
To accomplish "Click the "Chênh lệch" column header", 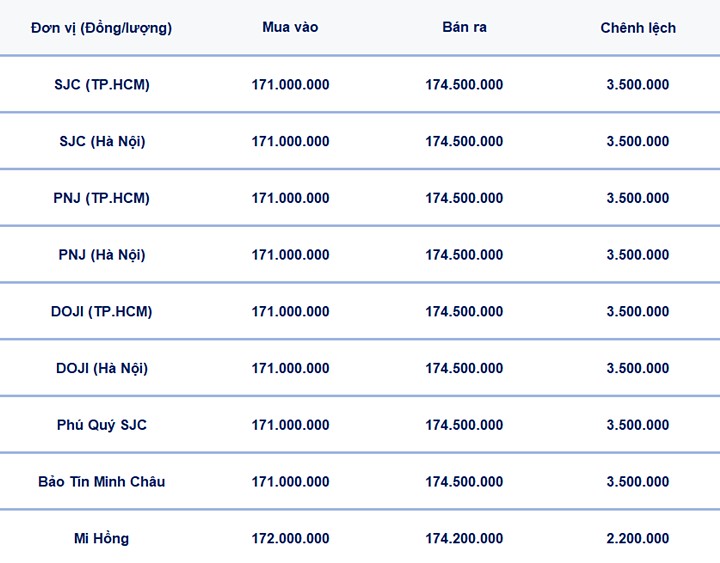I will pyautogui.click(x=638, y=28).
